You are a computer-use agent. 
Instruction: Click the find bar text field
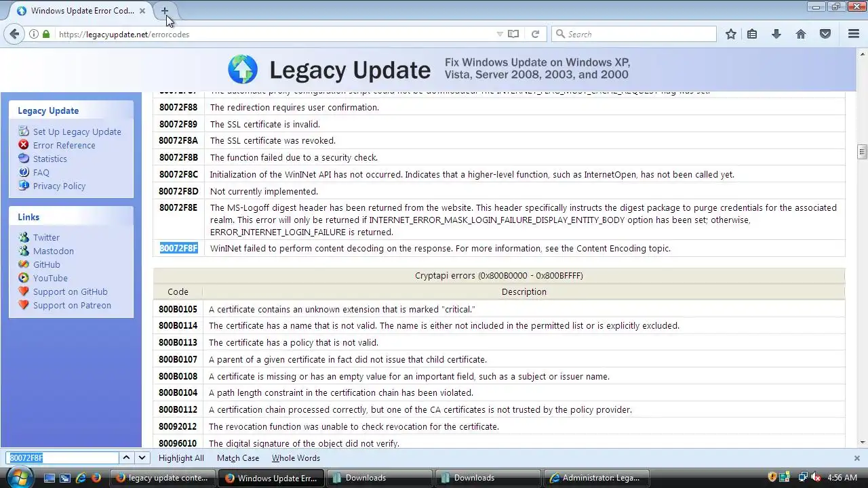63,458
